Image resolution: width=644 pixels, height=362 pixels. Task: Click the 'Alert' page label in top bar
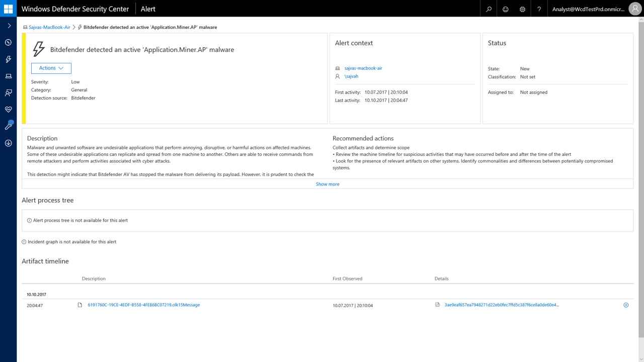click(148, 9)
